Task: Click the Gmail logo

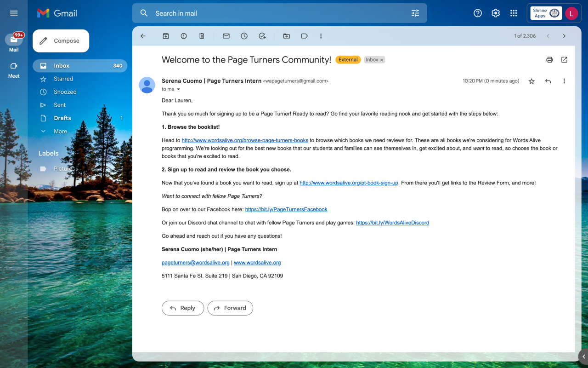Action: pos(57,13)
